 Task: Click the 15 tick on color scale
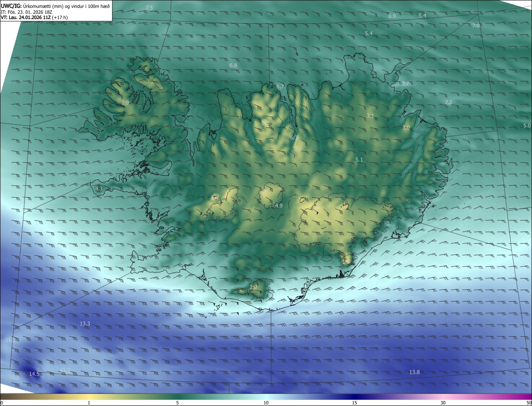(x=355, y=403)
